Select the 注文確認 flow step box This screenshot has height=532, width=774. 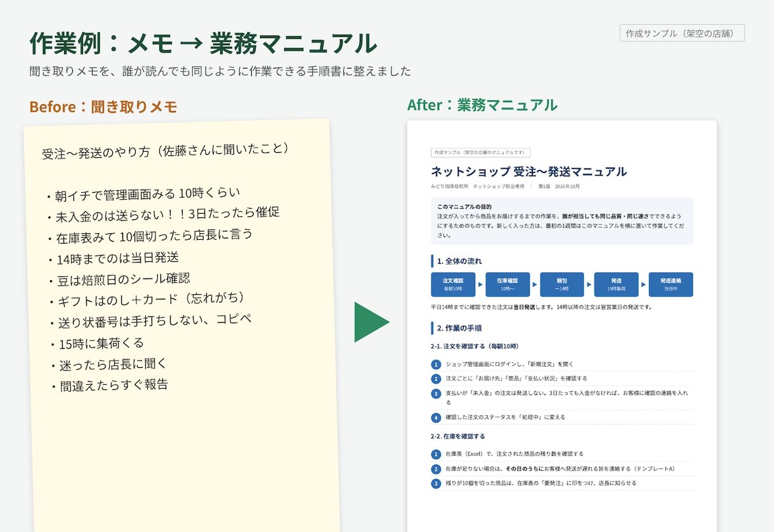[453, 285]
